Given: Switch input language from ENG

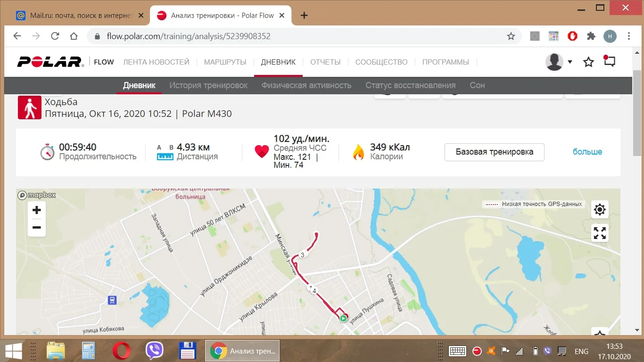Looking at the screenshot, I should [x=581, y=351].
